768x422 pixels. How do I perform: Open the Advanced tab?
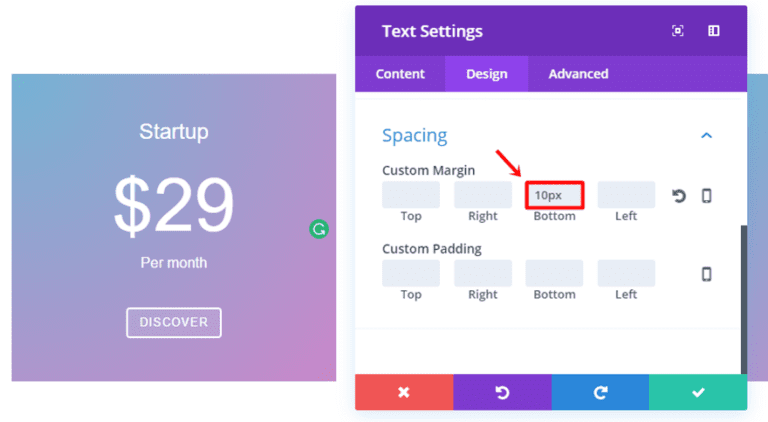(578, 74)
